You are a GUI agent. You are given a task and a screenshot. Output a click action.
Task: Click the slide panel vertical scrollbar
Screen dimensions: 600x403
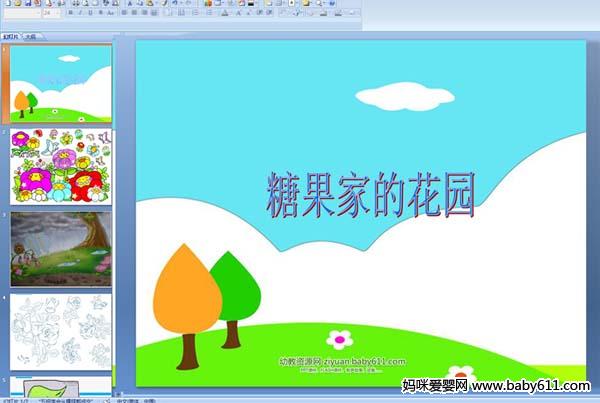coord(117,200)
